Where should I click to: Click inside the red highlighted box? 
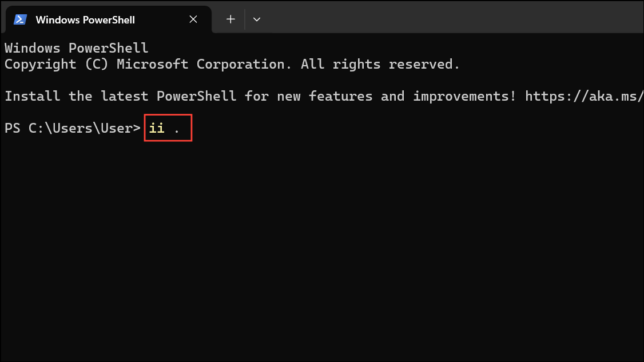point(168,128)
